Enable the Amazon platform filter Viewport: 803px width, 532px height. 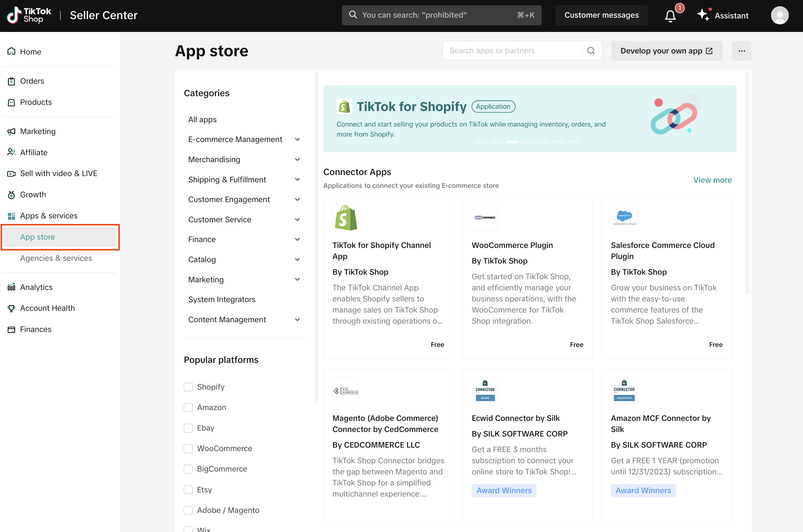pos(188,407)
